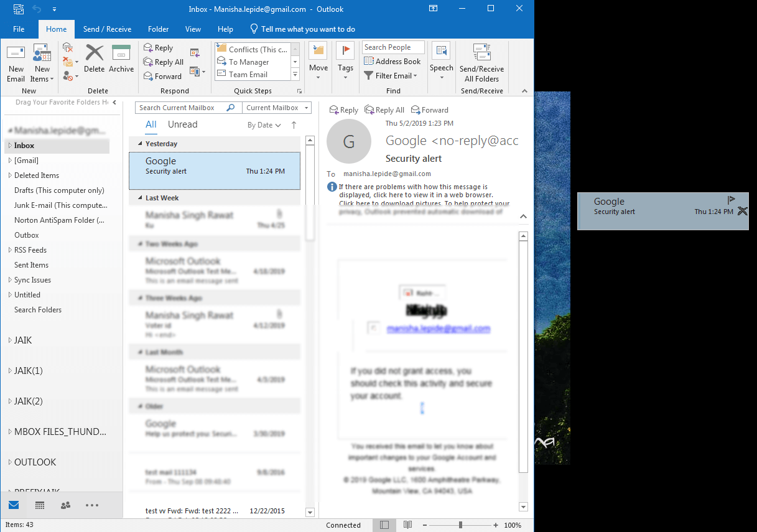Click the Send/Receive icon in title bar
Screen dimensions: 757x532
[x=19, y=9]
